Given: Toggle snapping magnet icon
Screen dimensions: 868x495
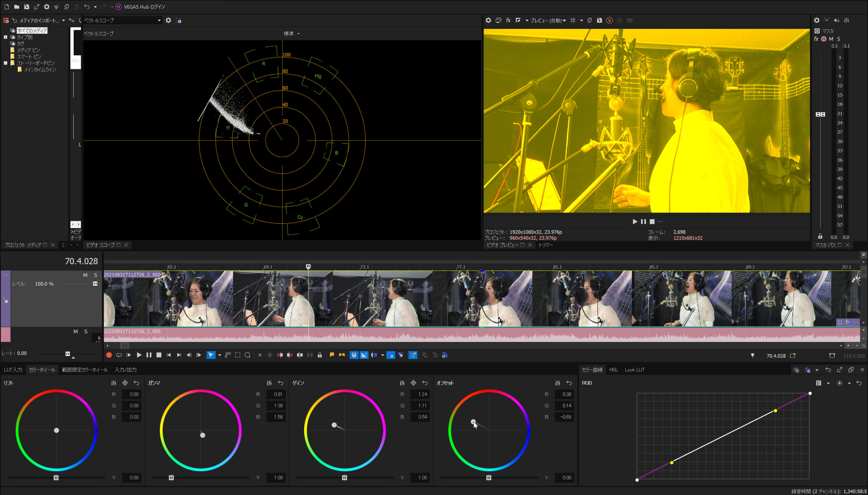Looking at the screenshot, I should click(x=354, y=355).
